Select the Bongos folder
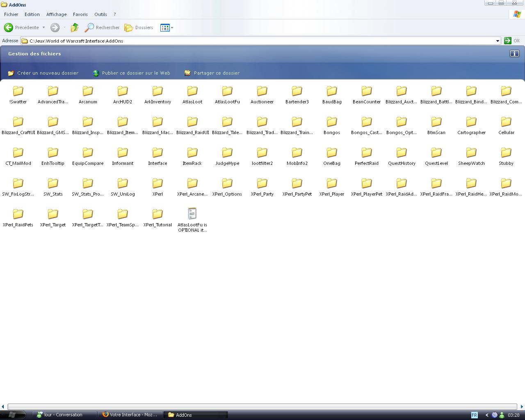The height and width of the screenshot is (420, 525). (332, 126)
